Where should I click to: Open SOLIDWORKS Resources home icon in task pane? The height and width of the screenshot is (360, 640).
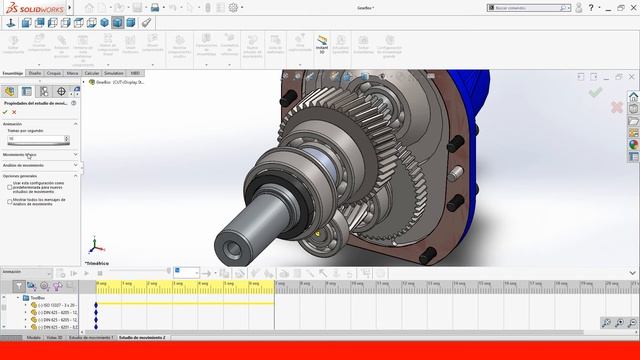(633, 97)
